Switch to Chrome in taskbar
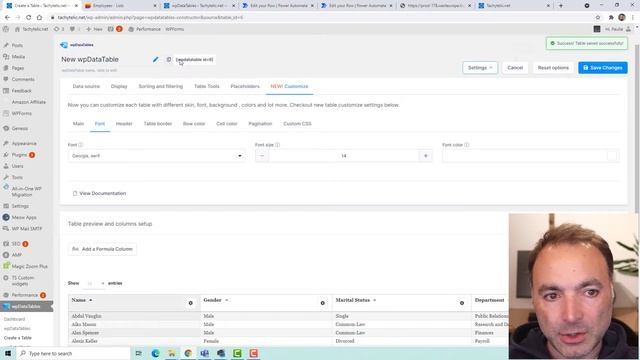 pyautogui.click(x=188, y=353)
